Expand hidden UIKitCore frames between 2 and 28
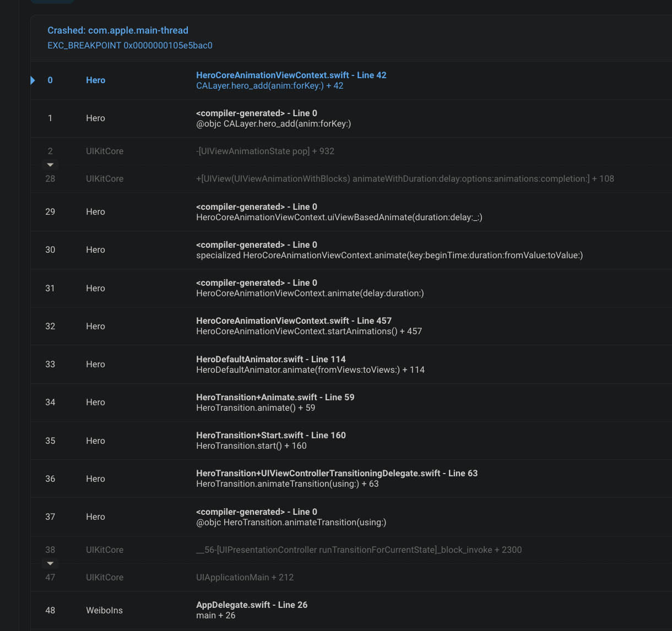Image resolution: width=672 pixels, height=631 pixels. coord(50,165)
